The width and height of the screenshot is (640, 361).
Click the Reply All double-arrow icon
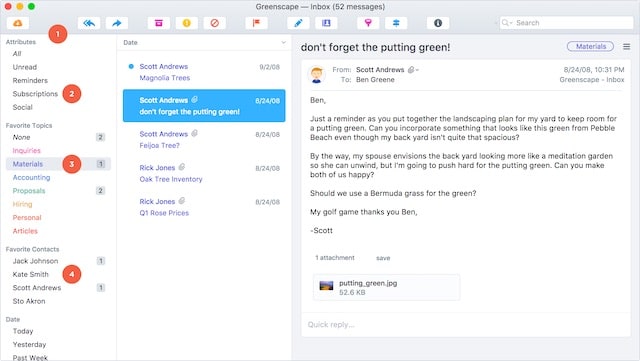point(89,23)
